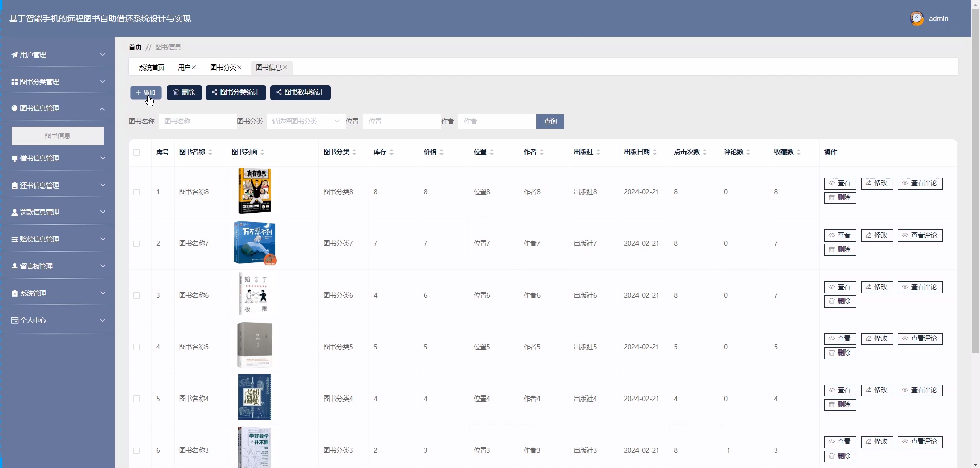Sort table by 库存 column arrows
The width and height of the screenshot is (980, 468).
click(x=391, y=152)
